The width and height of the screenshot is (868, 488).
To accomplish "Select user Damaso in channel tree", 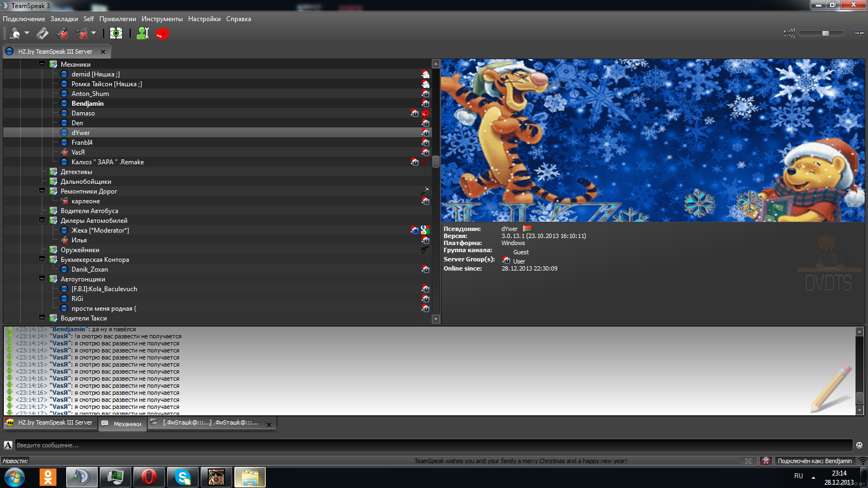I will pyautogui.click(x=83, y=113).
